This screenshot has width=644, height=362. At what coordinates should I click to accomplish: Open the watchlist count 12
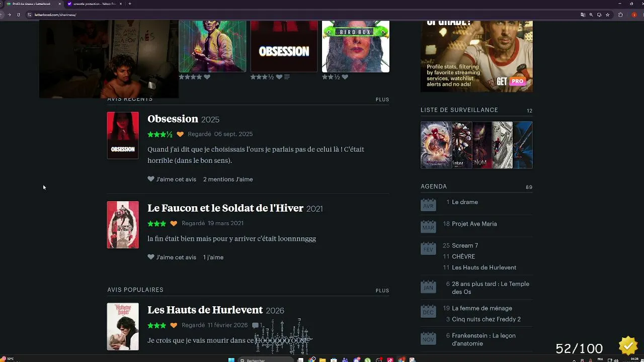click(529, 111)
